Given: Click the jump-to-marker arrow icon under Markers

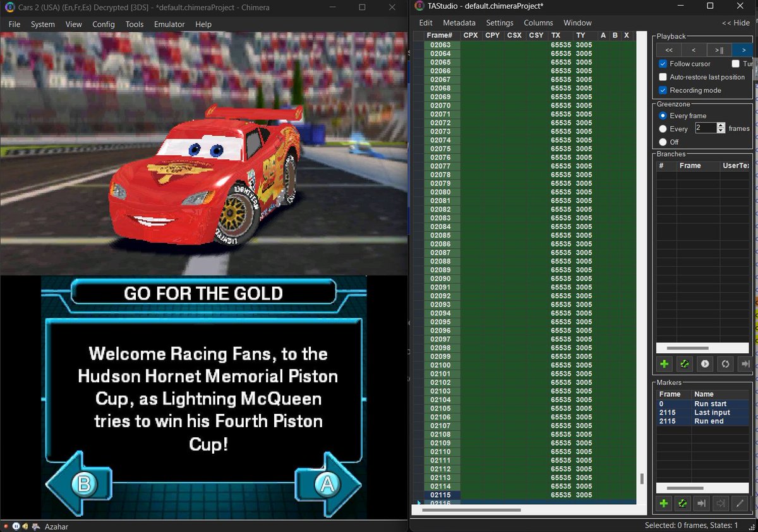Looking at the screenshot, I should click(x=701, y=504).
